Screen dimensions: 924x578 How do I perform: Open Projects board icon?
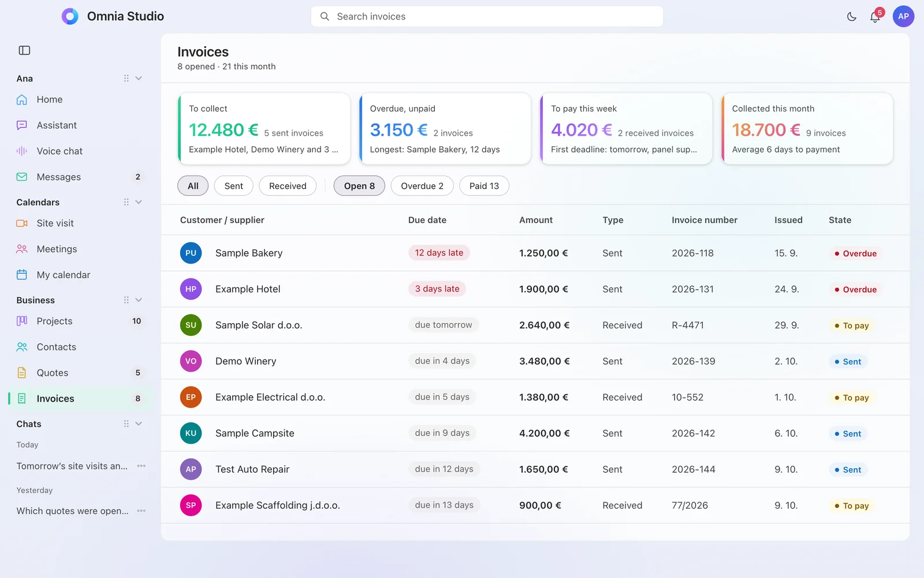click(22, 321)
